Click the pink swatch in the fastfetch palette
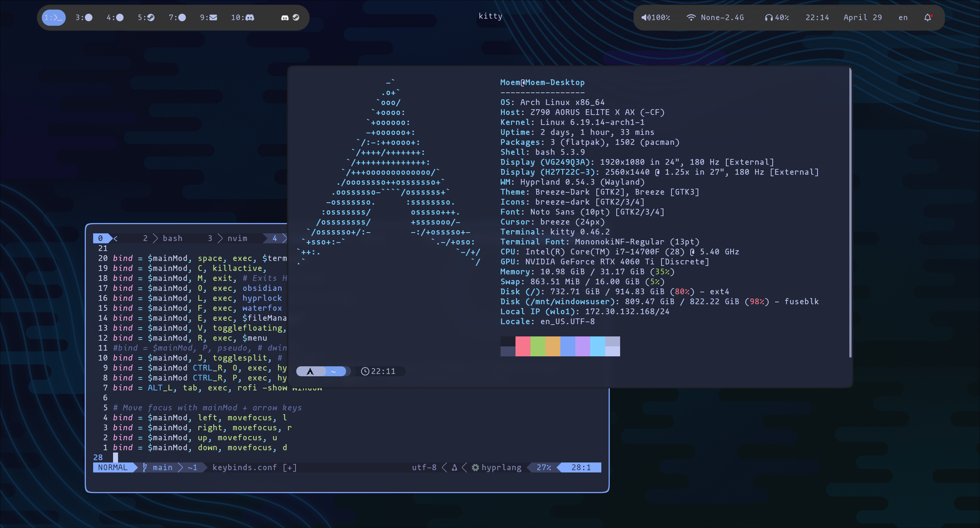 coord(523,346)
